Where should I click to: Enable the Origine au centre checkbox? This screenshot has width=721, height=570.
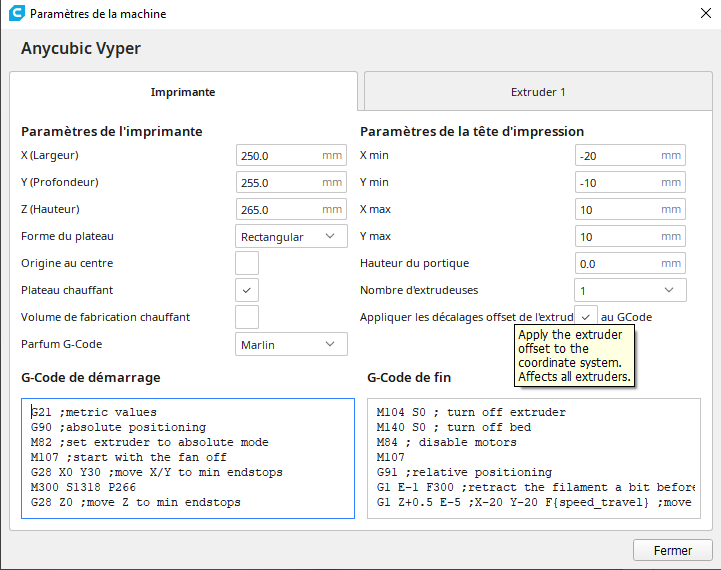(x=247, y=263)
